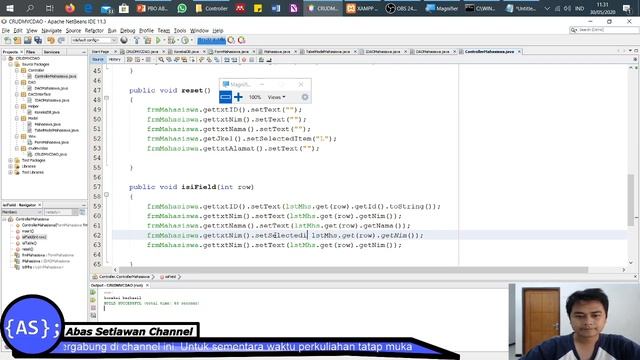Click the Re-run green arrows icon in Output
This screenshot has height=360, width=640.
(x=93, y=293)
